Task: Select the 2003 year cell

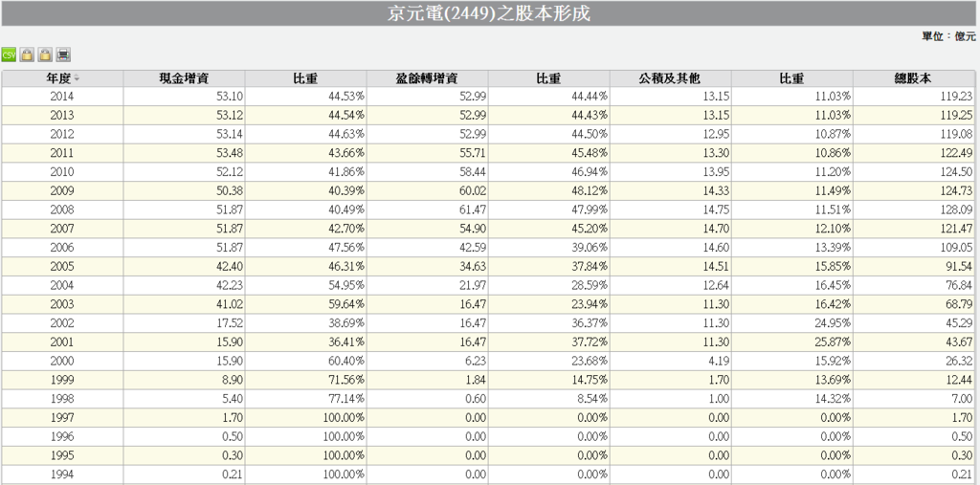Action: (62, 304)
